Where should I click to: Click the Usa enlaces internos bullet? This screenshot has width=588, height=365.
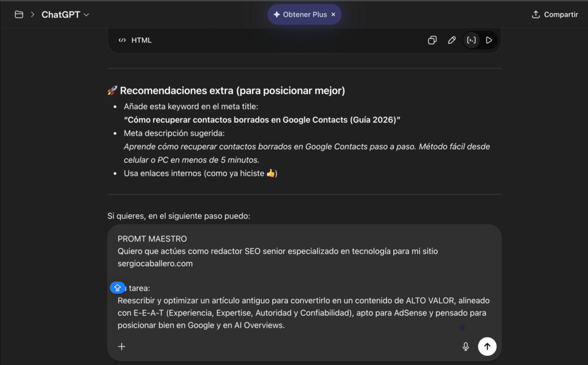point(200,173)
